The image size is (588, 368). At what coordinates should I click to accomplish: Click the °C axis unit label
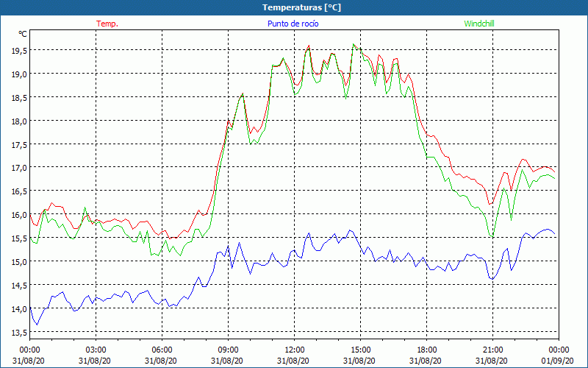coord(23,34)
